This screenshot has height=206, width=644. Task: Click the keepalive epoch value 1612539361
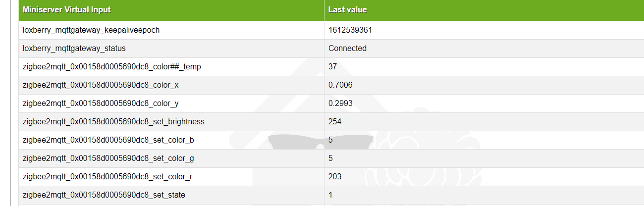coord(350,30)
